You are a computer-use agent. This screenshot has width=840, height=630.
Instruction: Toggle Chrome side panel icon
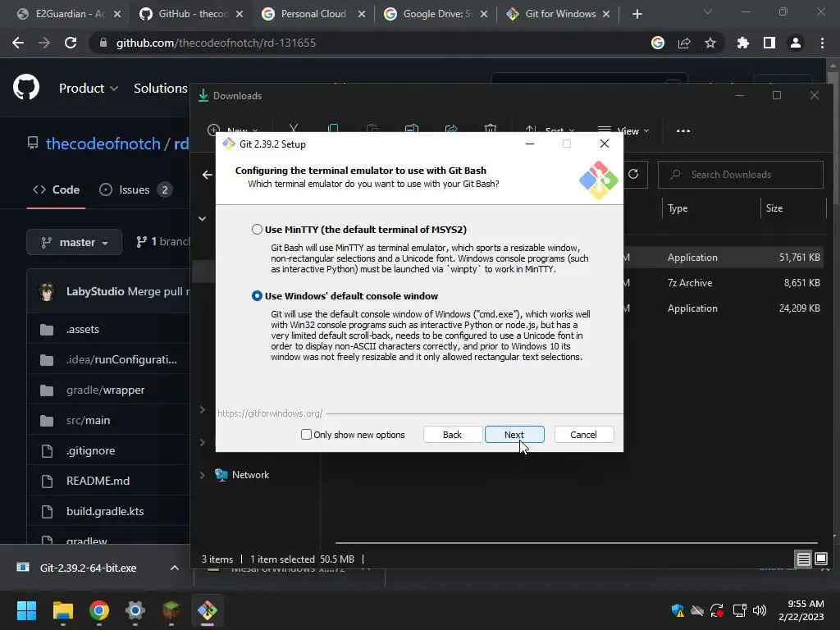click(x=769, y=43)
